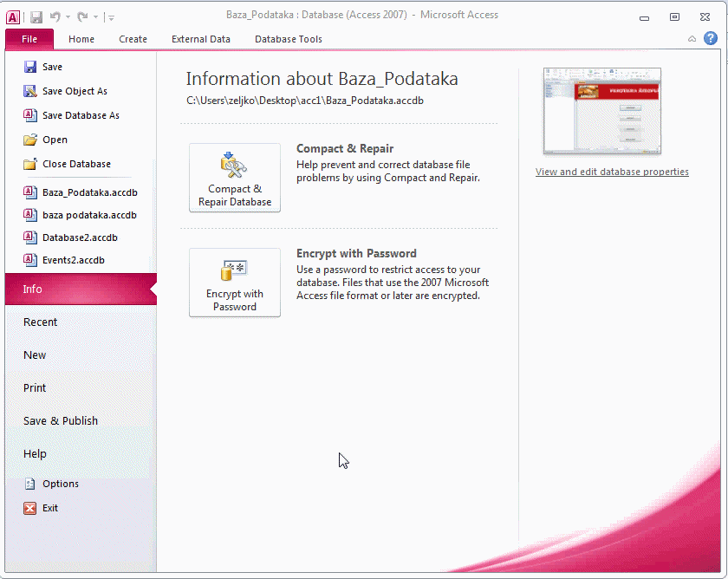Click the Save icon in Quick Access Toolbar
This screenshot has height=579, width=728.
(x=36, y=17)
